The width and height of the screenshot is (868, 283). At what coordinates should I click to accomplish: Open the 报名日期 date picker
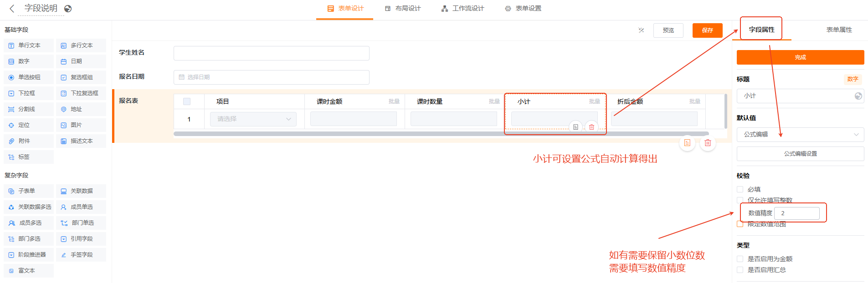coord(271,77)
